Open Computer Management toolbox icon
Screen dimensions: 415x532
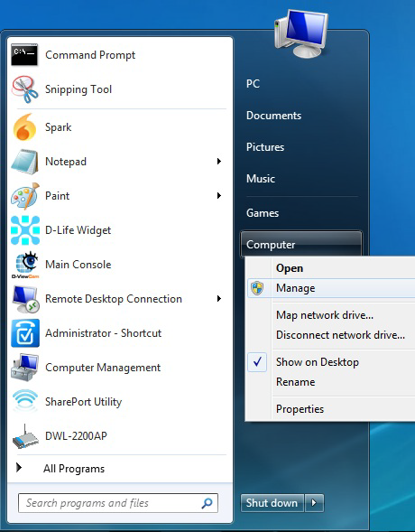(x=24, y=368)
